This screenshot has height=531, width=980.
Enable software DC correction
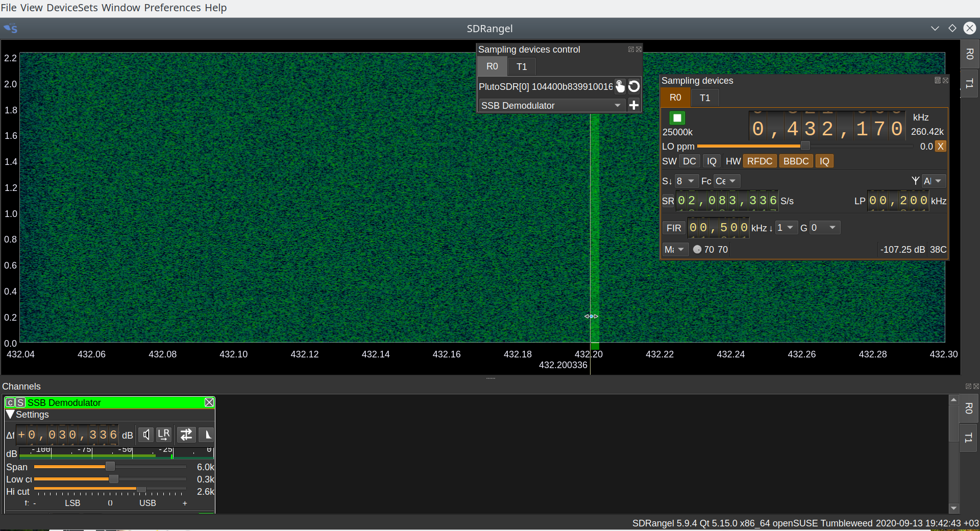(689, 161)
